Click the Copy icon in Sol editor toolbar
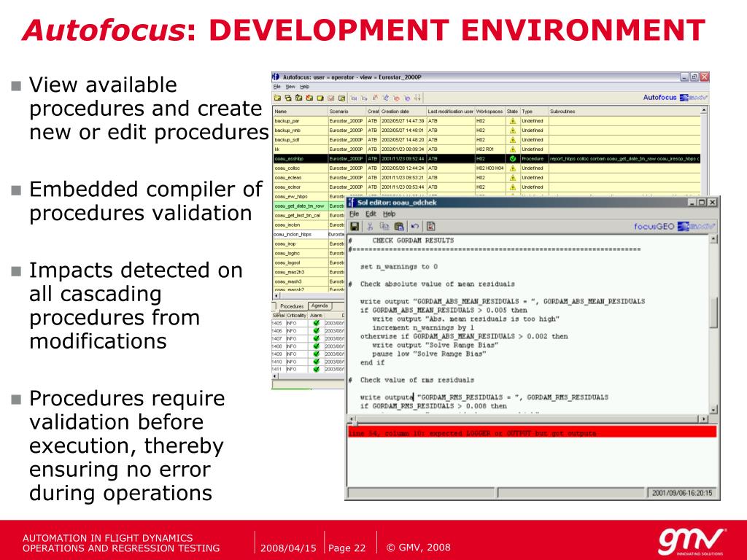 pos(384,226)
